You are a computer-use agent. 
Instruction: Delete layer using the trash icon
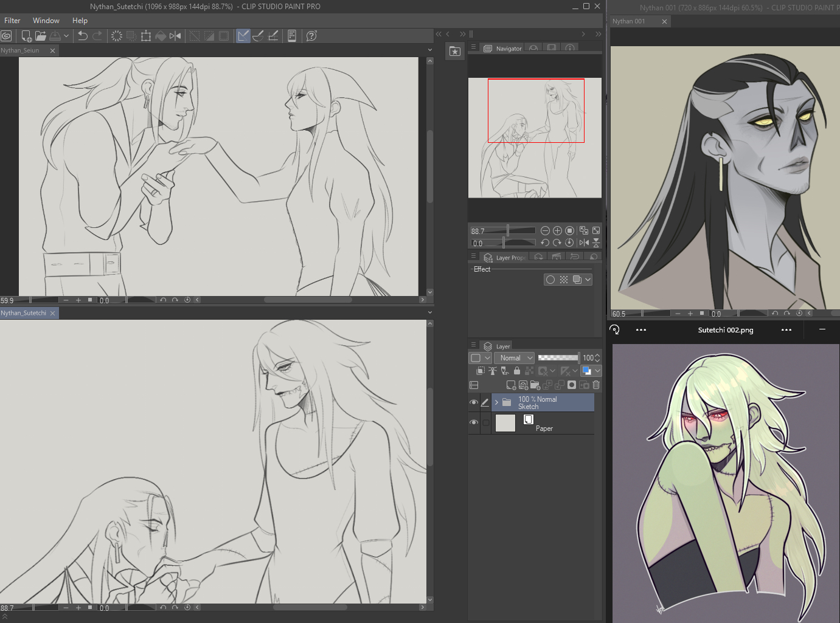596,385
